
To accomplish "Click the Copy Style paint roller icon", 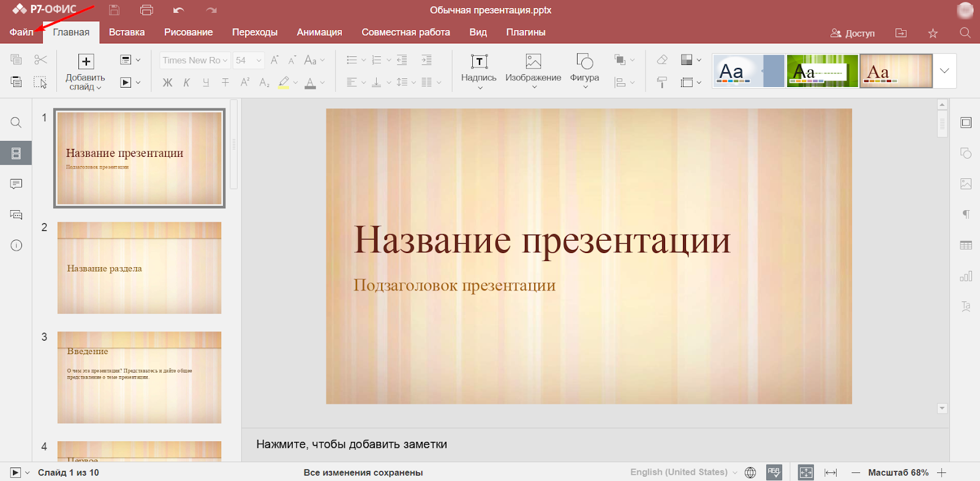I will point(662,82).
